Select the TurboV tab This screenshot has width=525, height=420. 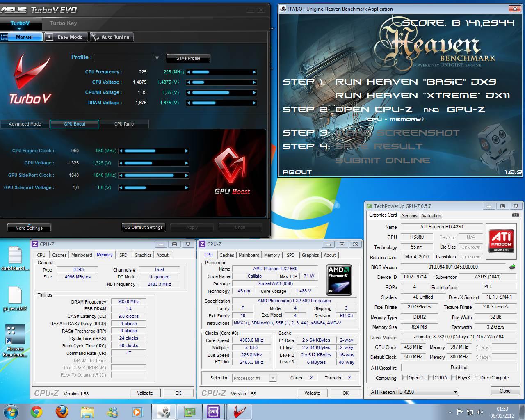[20, 23]
